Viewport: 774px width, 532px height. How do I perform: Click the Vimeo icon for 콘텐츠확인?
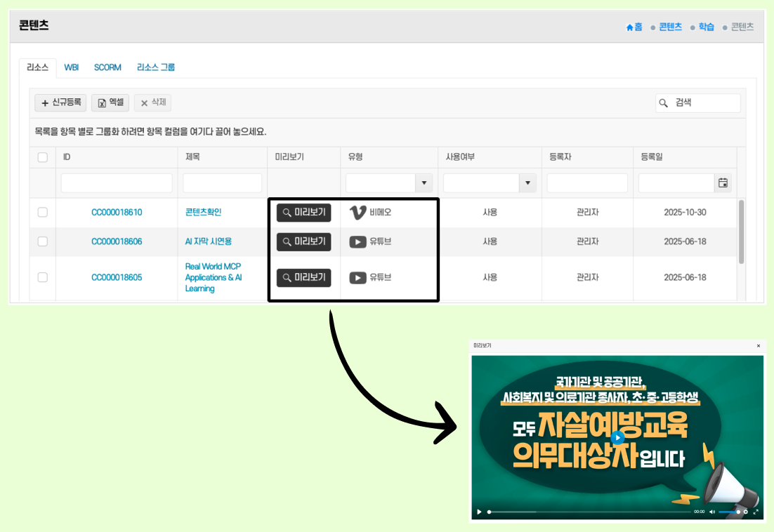pyautogui.click(x=358, y=212)
